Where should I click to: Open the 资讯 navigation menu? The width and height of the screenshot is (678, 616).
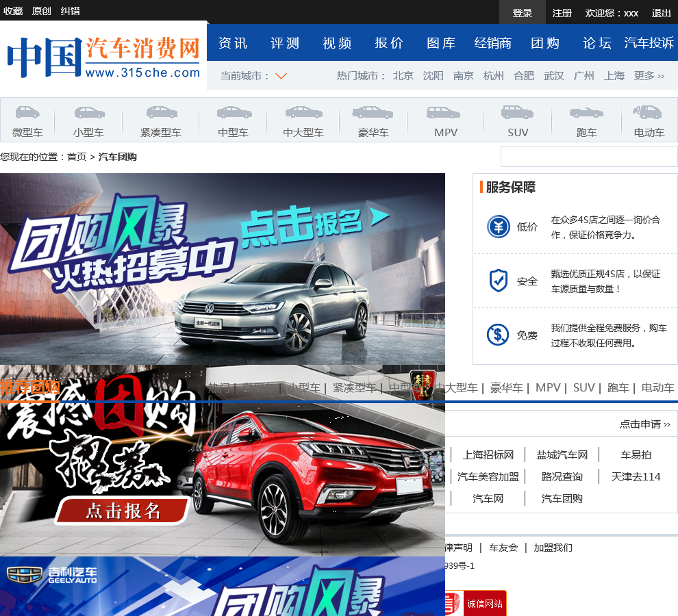(233, 43)
